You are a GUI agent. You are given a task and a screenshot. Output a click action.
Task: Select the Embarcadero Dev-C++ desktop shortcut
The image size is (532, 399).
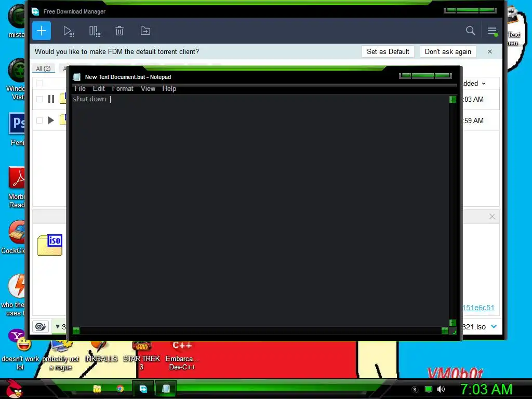pos(182,355)
